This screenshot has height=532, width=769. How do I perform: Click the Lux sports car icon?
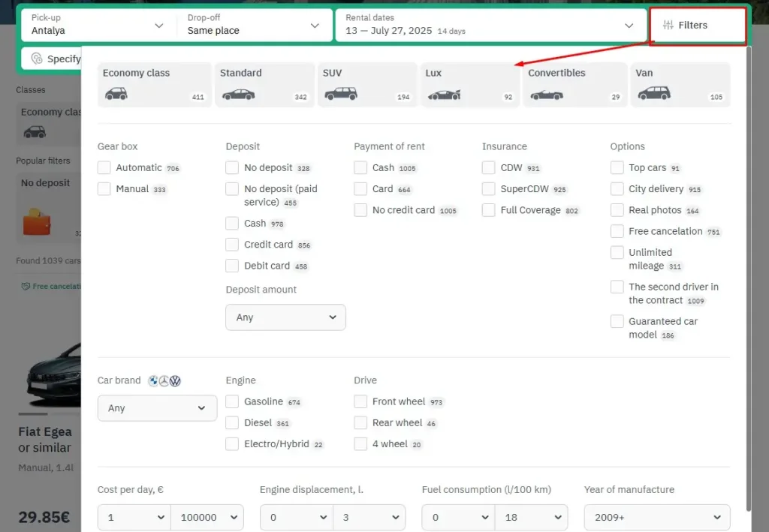(x=444, y=95)
